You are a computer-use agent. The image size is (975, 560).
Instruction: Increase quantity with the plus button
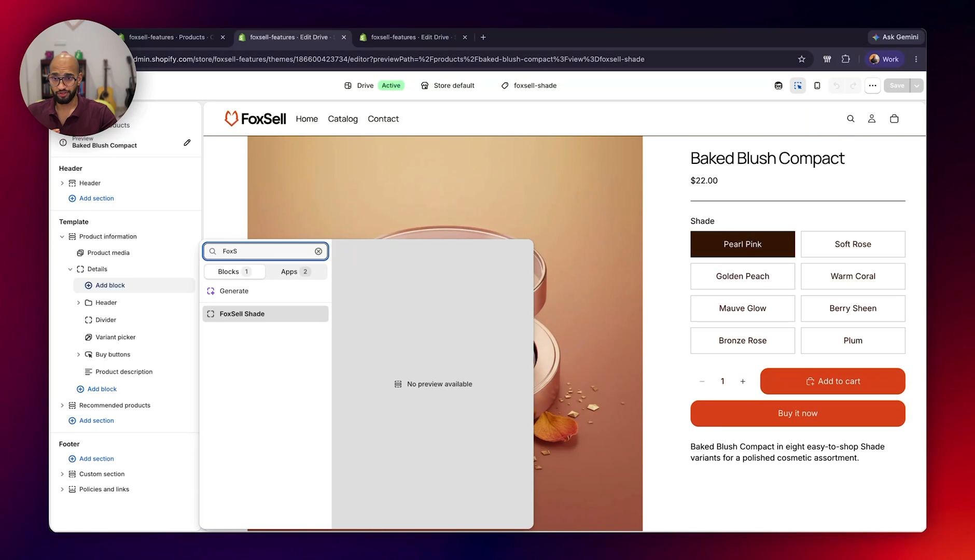pyautogui.click(x=743, y=382)
